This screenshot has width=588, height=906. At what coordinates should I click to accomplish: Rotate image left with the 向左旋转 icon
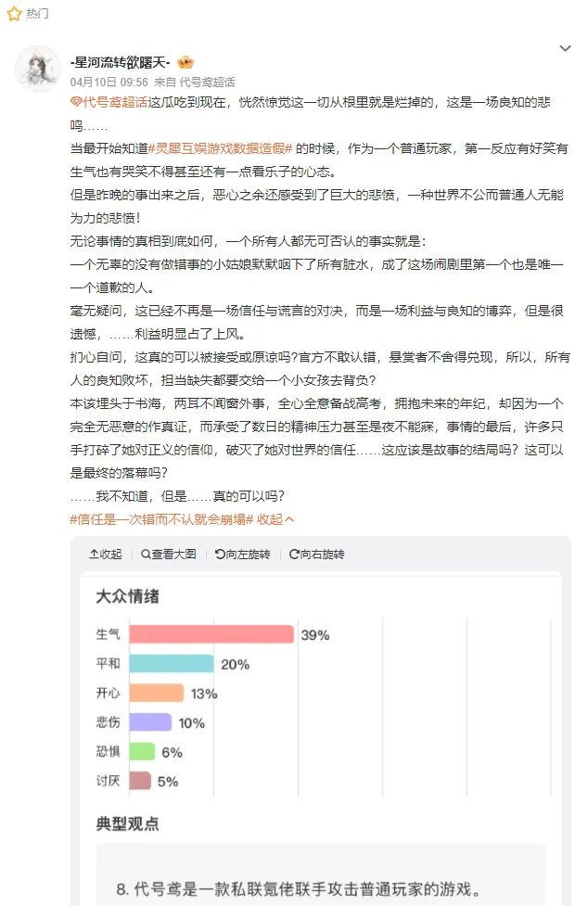point(220,554)
